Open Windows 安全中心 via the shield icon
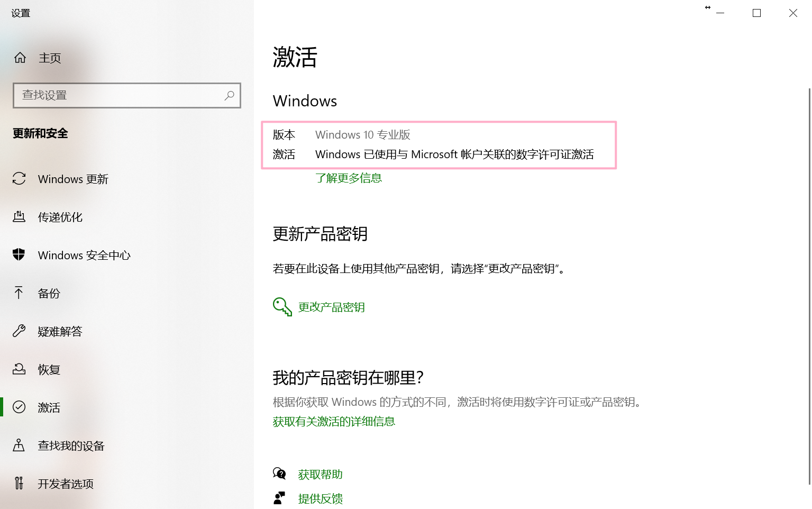This screenshot has height=509, width=812. click(19, 255)
